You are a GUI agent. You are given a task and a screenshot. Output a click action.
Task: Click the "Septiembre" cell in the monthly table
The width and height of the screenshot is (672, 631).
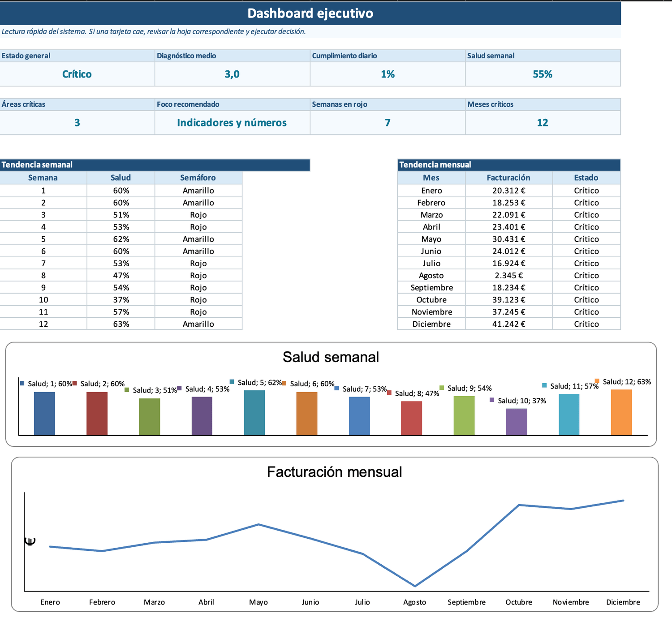pos(431,287)
